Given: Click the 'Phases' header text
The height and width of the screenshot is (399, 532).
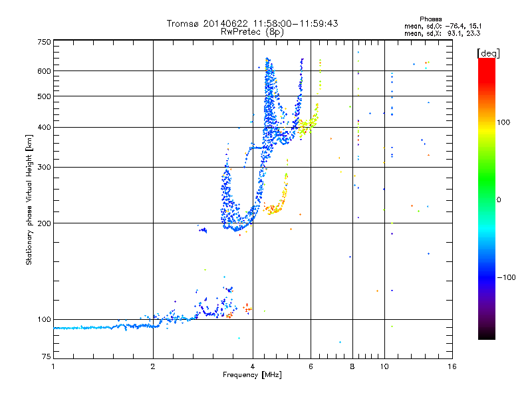Looking at the screenshot, I should [430, 19].
